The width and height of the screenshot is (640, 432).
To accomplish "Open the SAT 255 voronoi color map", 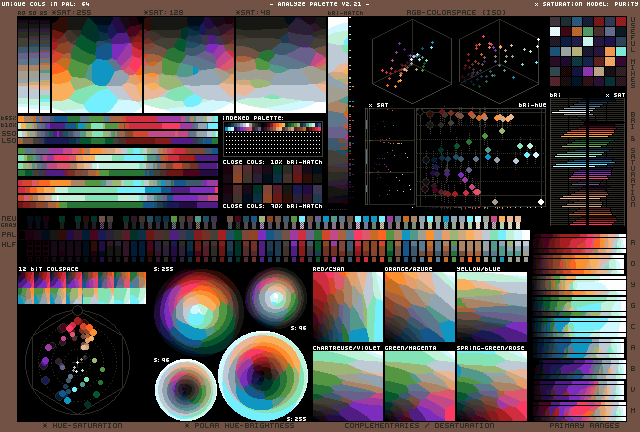I will pos(97,65).
